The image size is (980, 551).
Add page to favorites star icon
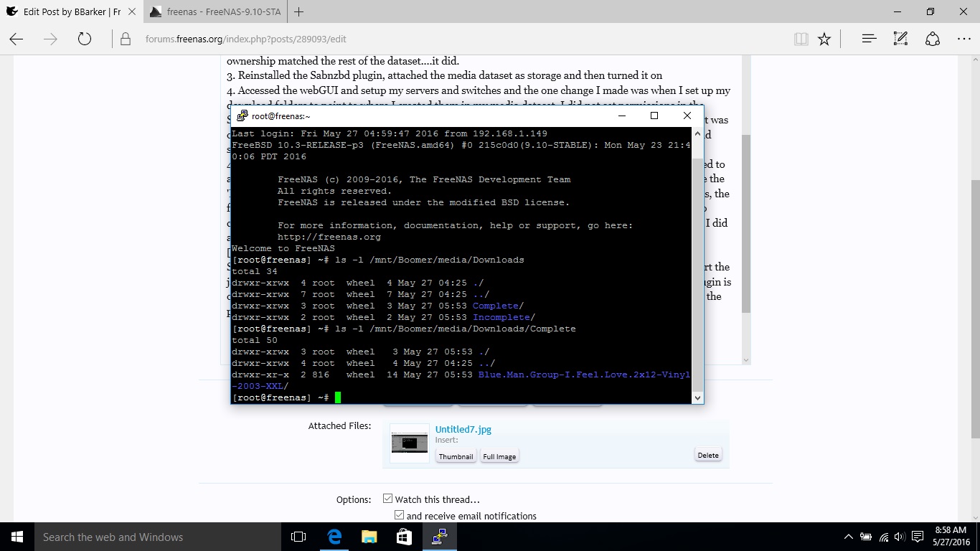pos(824,39)
